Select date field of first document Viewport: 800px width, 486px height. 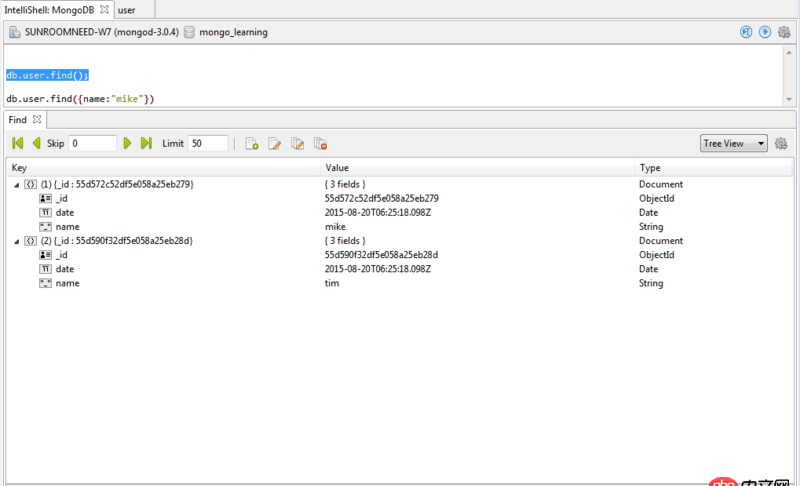[x=399, y=213]
